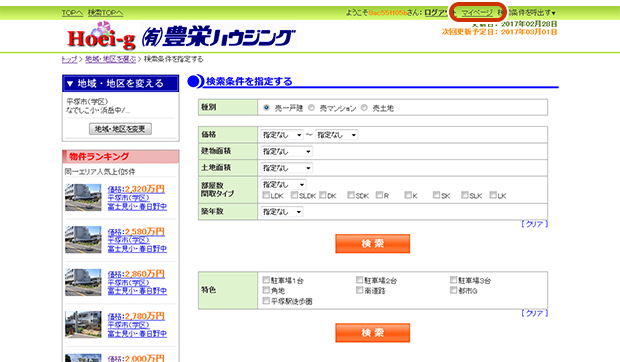Go to TOPへ in top bar

pyautogui.click(x=72, y=13)
